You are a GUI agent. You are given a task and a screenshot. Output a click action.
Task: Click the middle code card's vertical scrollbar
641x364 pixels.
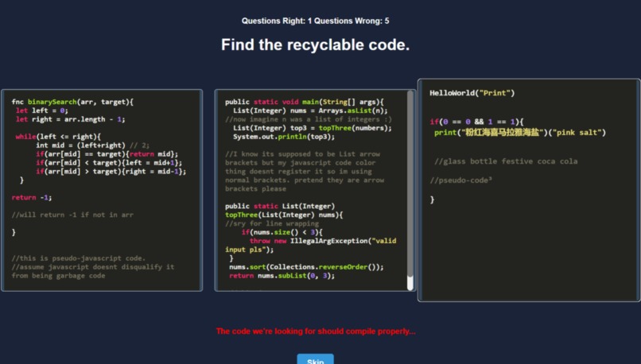410,190
